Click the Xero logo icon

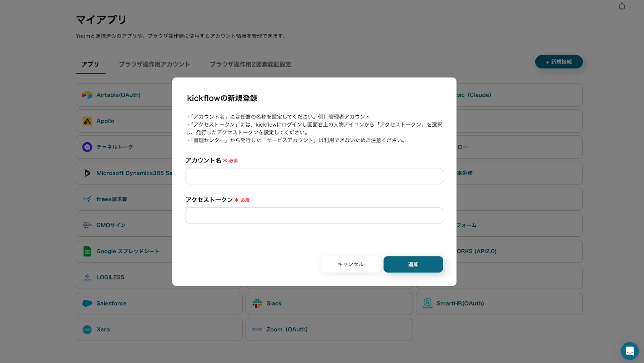pos(87,330)
